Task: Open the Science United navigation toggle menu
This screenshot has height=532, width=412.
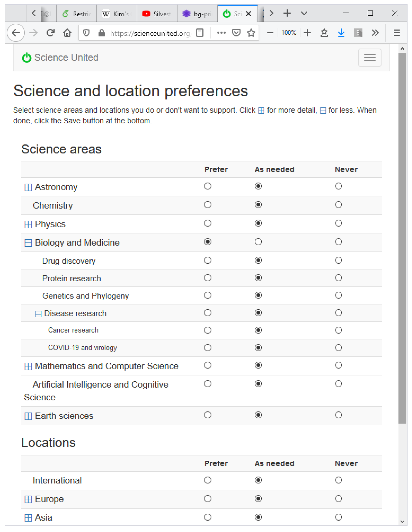Action: pyautogui.click(x=369, y=58)
